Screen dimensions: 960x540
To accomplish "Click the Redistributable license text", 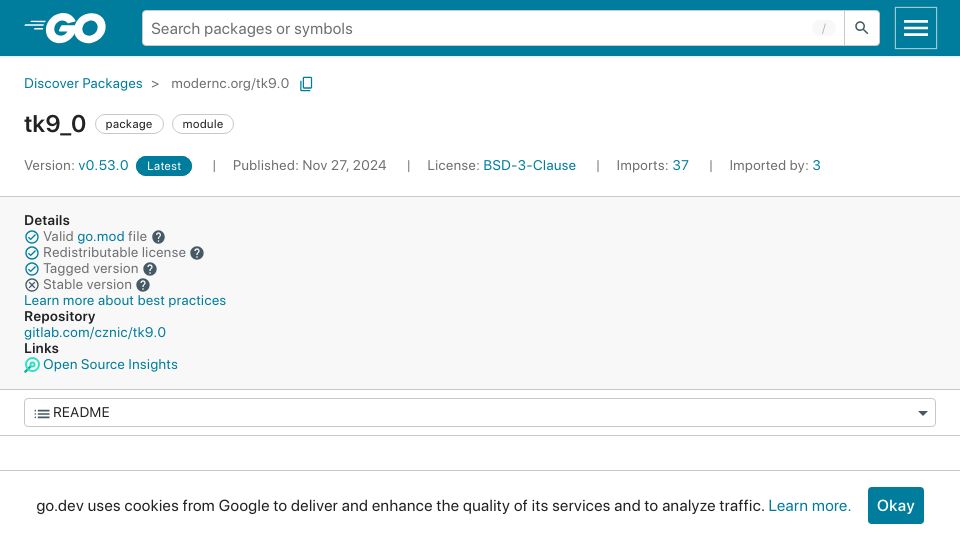I will (x=114, y=252).
